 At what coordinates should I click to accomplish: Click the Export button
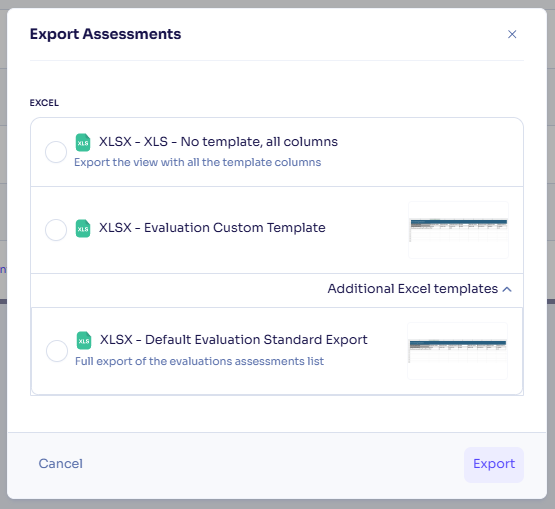point(494,464)
